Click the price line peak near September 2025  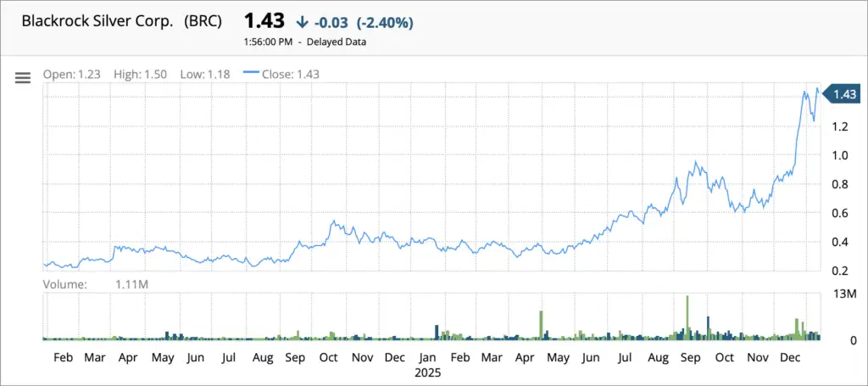[696, 162]
